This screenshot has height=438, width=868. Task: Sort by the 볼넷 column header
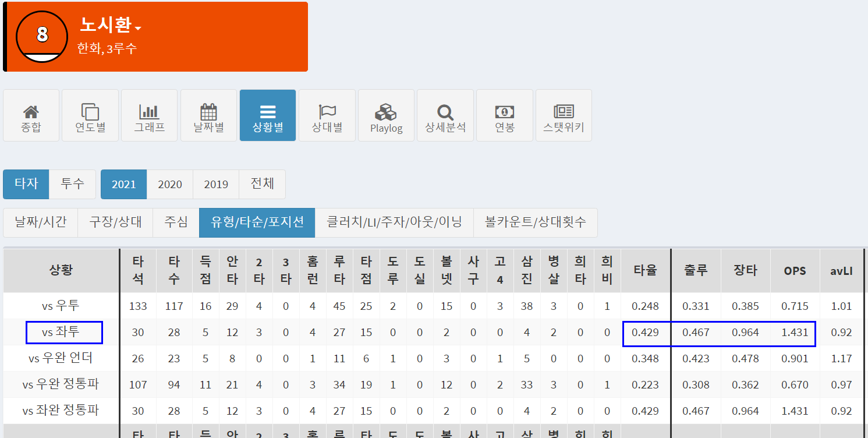pos(447,270)
